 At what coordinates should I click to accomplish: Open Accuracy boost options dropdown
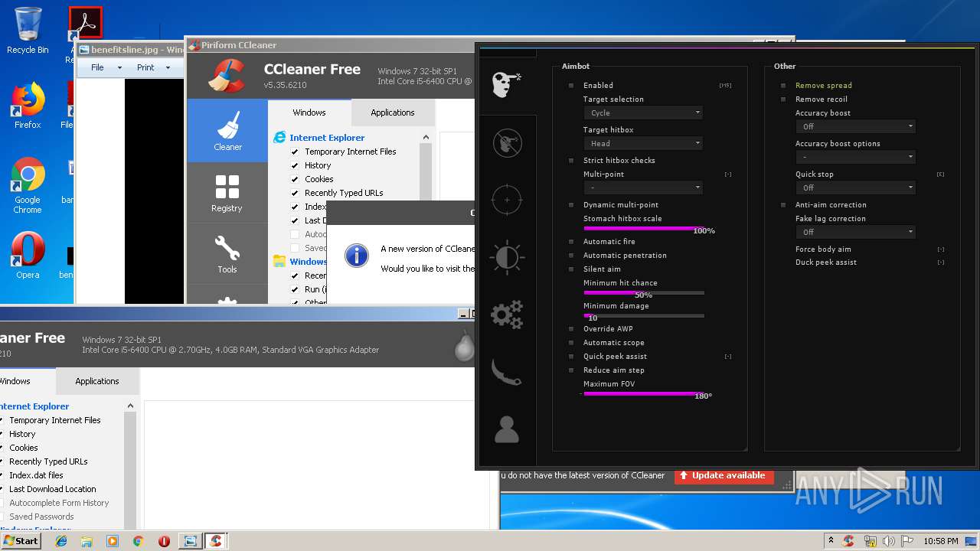(x=855, y=157)
